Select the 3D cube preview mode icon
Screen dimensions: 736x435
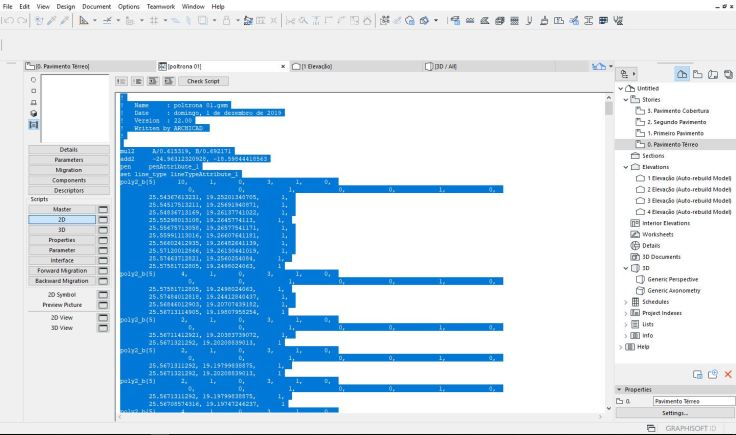pyautogui.click(x=33, y=113)
